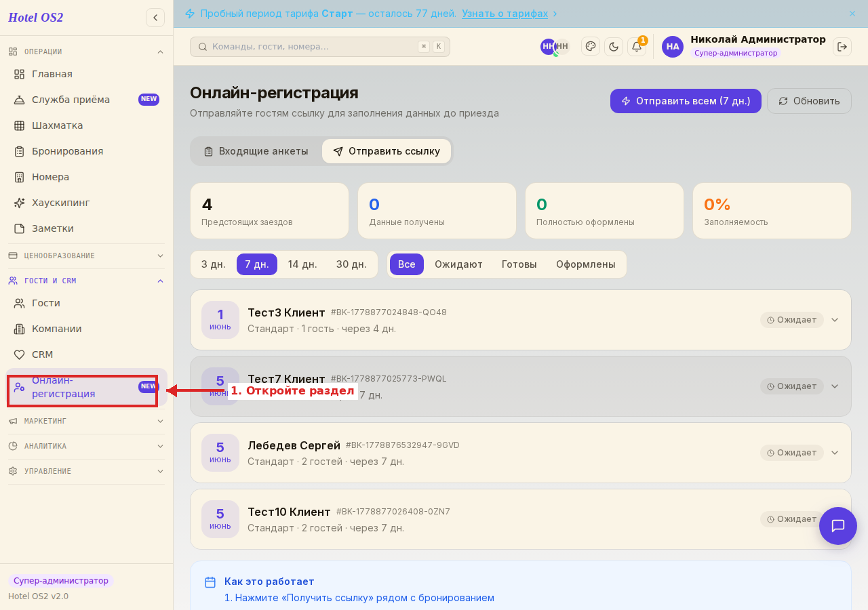Viewport: 868px width, 610px height.
Task: Select the 14 дн. period filter
Action: [x=302, y=264]
